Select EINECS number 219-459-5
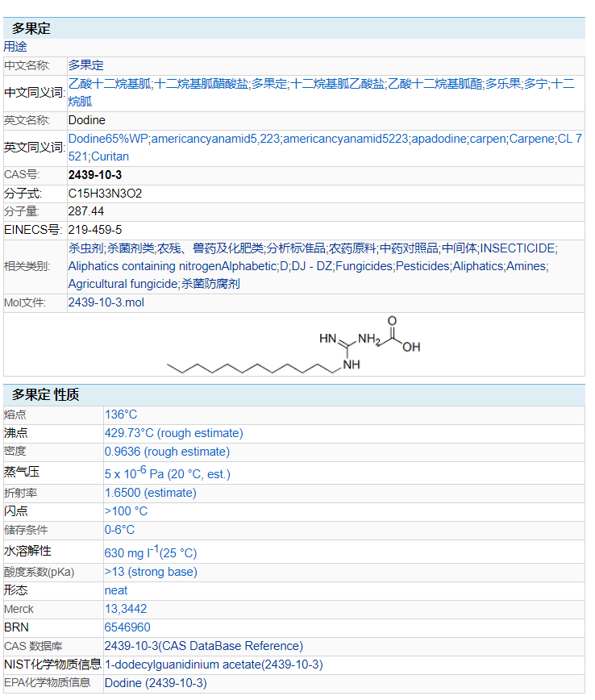The width and height of the screenshot is (595, 700). coord(94,230)
